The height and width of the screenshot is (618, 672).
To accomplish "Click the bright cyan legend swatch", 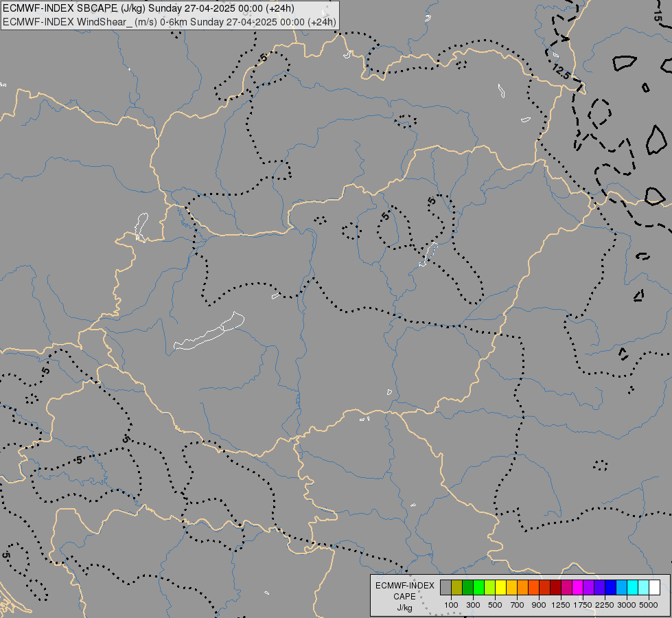I will (632, 588).
